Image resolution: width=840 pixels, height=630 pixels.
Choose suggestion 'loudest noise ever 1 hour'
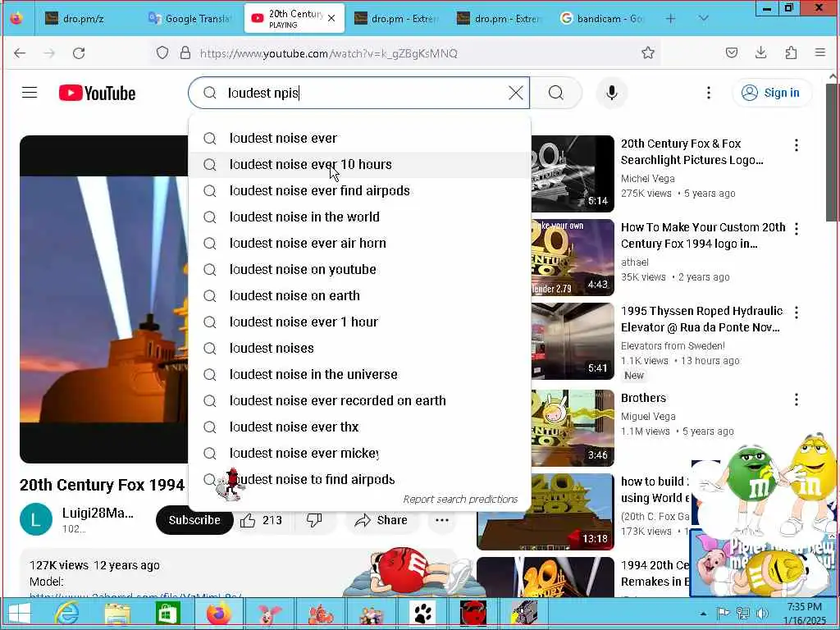coord(359,322)
